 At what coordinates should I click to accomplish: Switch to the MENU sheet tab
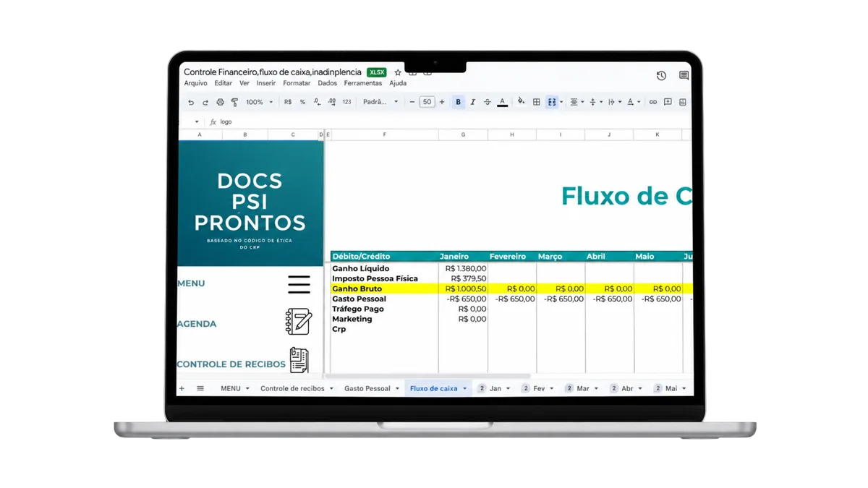pos(231,389)
